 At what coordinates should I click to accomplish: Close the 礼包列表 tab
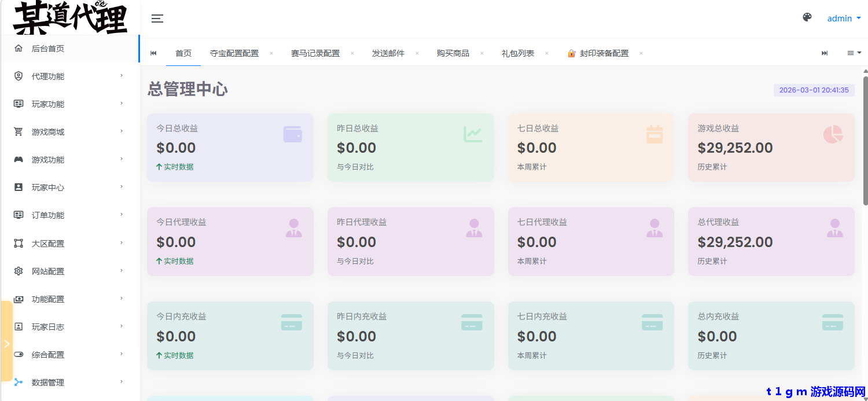click(546, 53)
